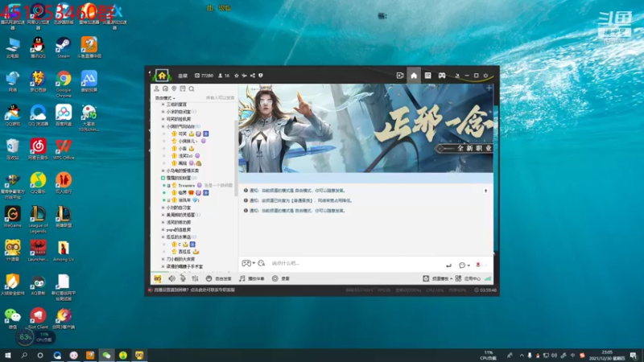Open the Windows Start menu
This screenshot has height=362, width=644.
(x=8, y=355)
